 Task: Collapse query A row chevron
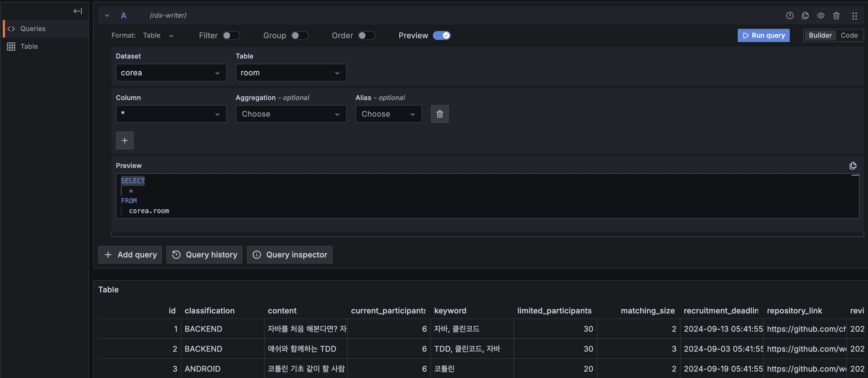click(107, 16)
